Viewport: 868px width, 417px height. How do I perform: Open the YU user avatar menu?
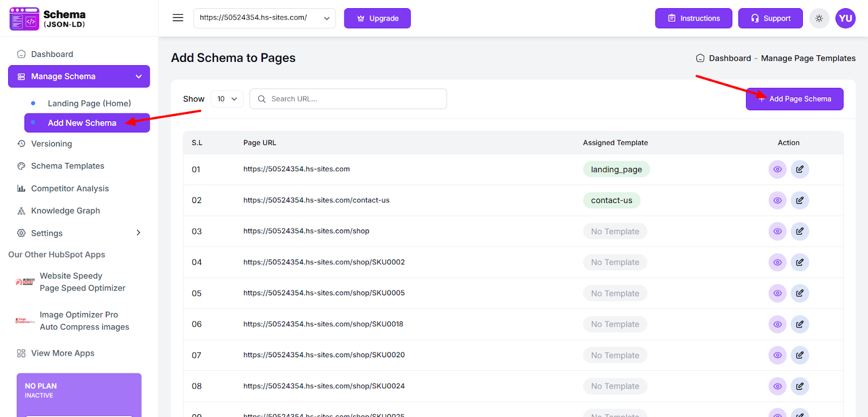[x=845, y=18]
